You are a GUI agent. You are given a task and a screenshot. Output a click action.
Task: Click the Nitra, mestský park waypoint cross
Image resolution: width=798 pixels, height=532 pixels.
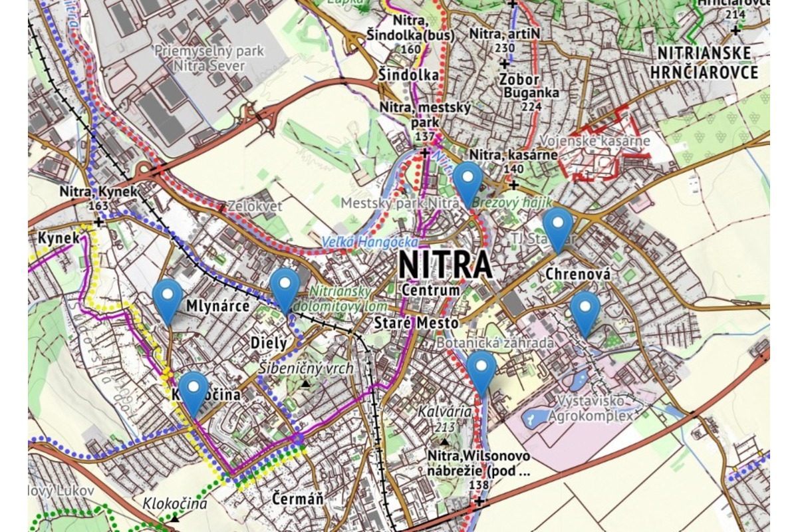pyautogui.click(x=425, y=152)
